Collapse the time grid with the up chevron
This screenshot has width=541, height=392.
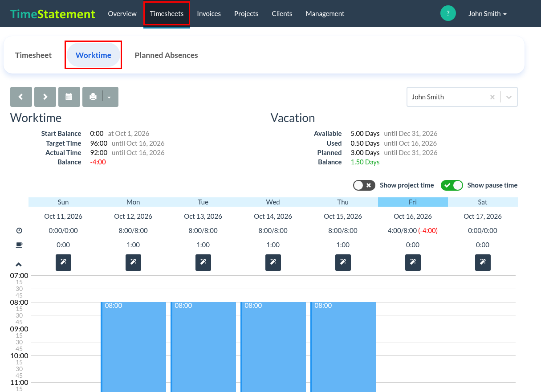19,264
